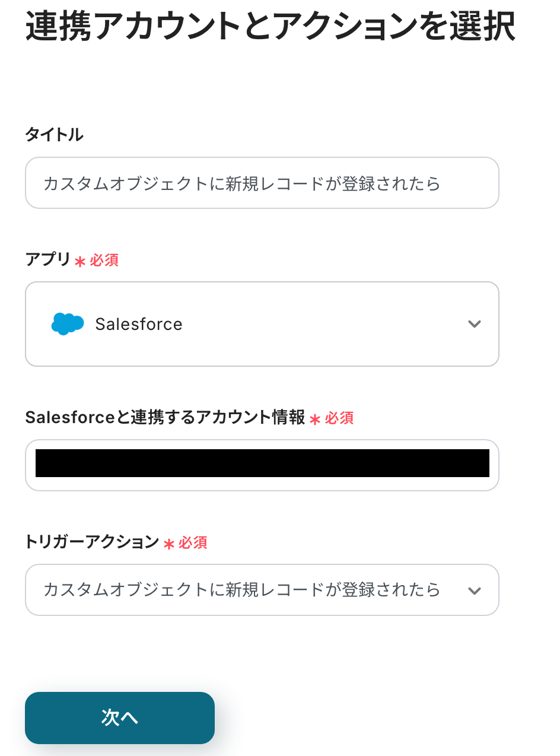Click the 連携アカウントとアクションを選択 heading
Screen dimensions: 560x756
coord(270,27)
